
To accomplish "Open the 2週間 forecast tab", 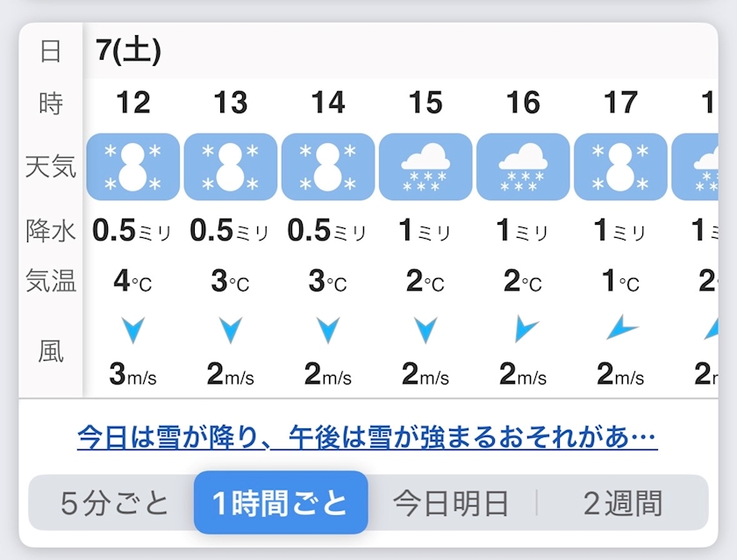I will 623,503.
